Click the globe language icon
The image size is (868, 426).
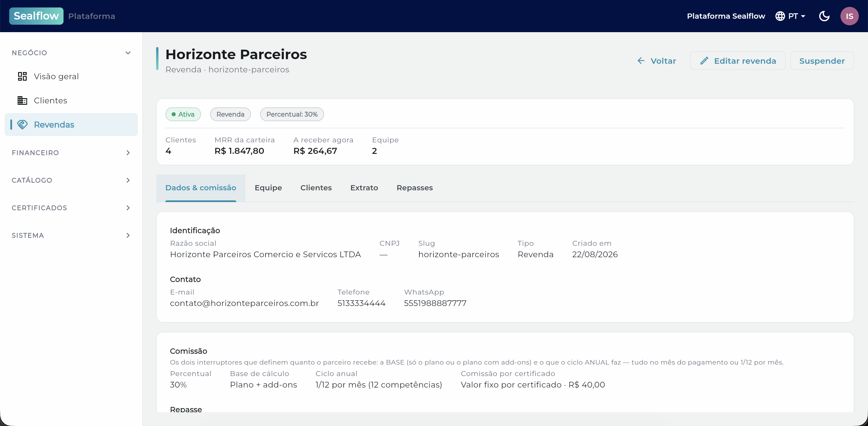(780, 16)
